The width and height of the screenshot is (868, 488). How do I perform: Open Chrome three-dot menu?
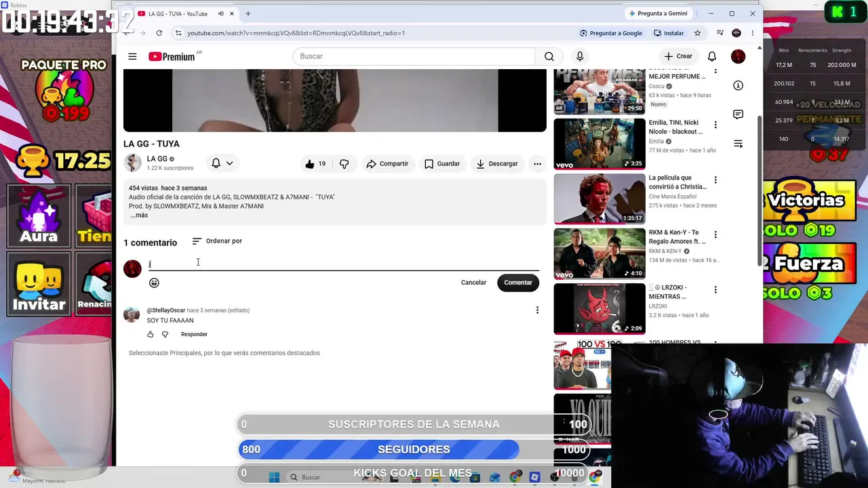coord(752,33)
